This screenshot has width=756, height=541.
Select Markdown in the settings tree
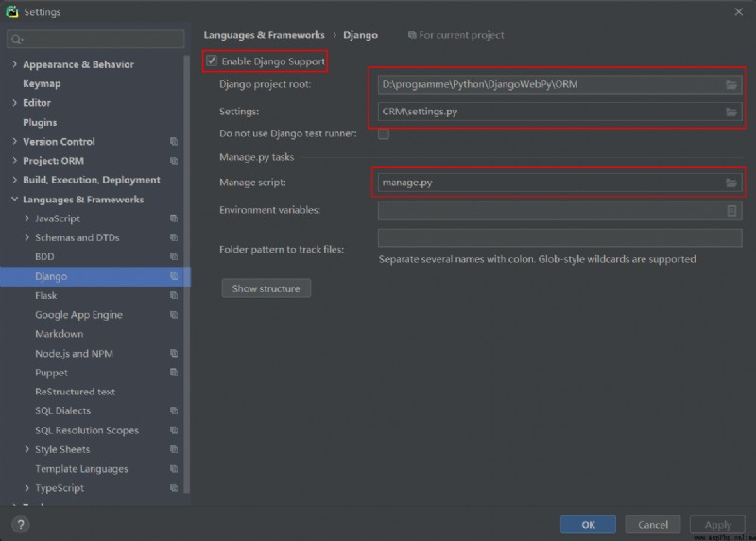(x=59, y=334)
